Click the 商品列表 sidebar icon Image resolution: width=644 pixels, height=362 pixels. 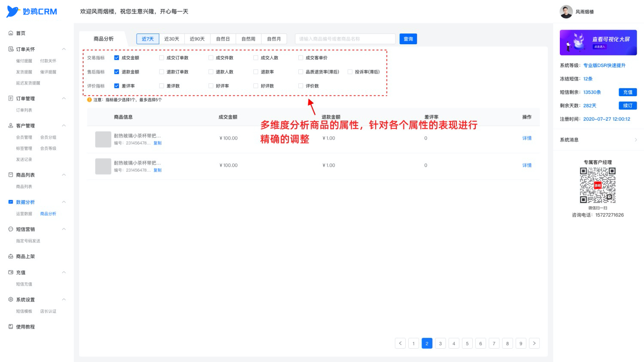pos(11,175)
